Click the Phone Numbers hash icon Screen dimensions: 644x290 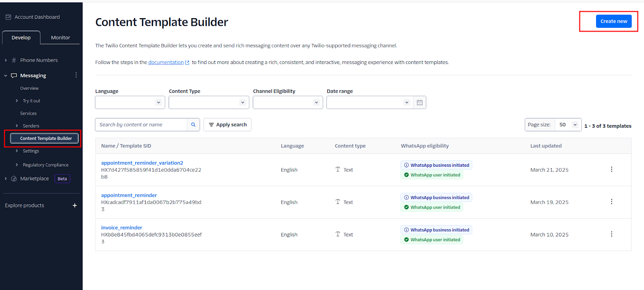coord(14,60)
